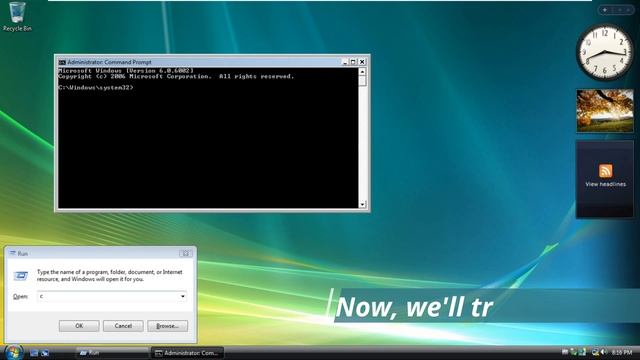Click Browse... in the Run dialog
640x360 pixels.
(x=167, y=326)
